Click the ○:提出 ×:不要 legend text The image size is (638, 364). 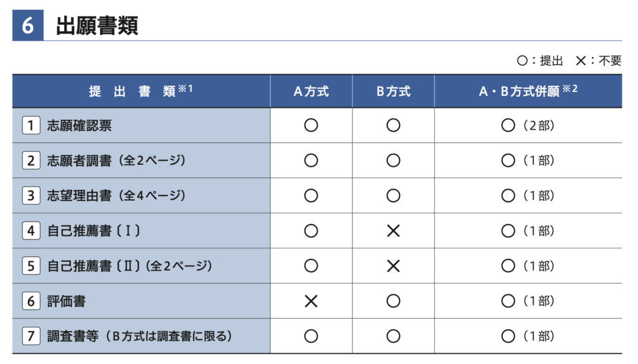tap(569, 60)
